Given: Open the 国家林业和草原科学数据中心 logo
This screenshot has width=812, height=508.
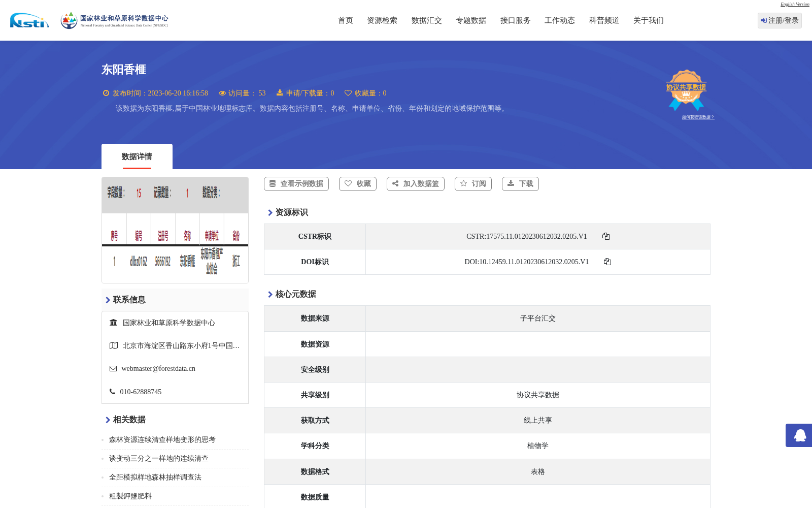Looking at the screenshot, I should (114, 20).
